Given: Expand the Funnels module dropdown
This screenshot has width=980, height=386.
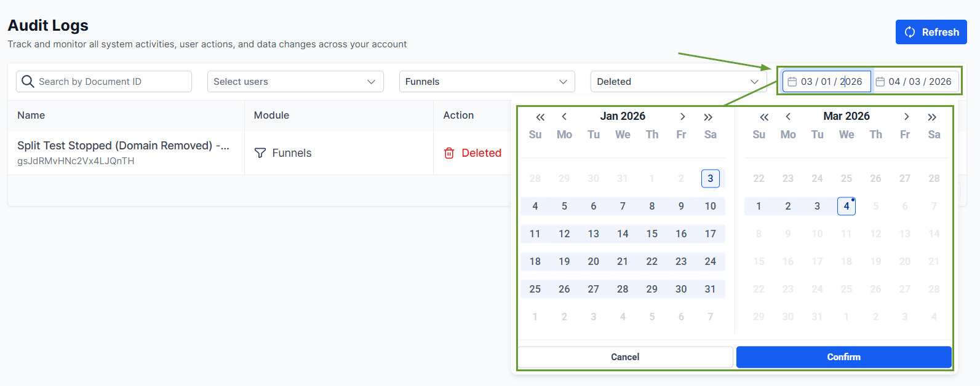Looking at the screenshot, I should (x=487, y=82).
